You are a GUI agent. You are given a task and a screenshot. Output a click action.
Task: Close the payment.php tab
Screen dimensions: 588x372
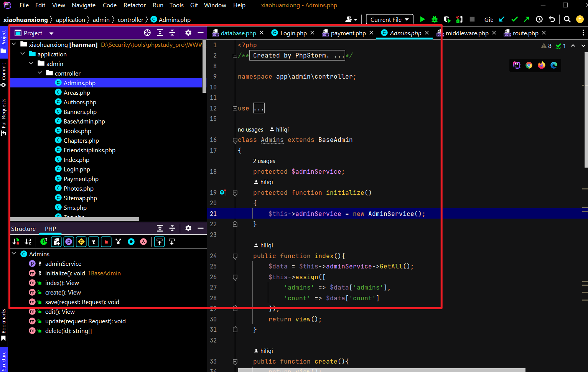tap(371, 33)
